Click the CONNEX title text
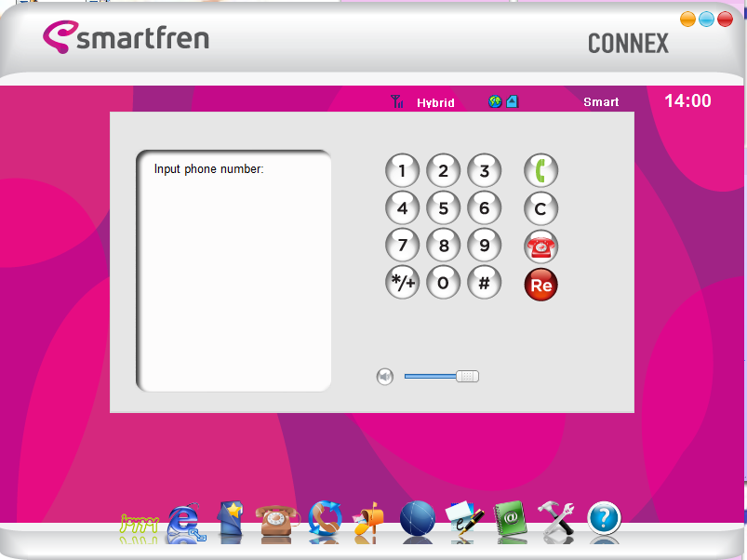747x560 pixels. tap(628, 44)
